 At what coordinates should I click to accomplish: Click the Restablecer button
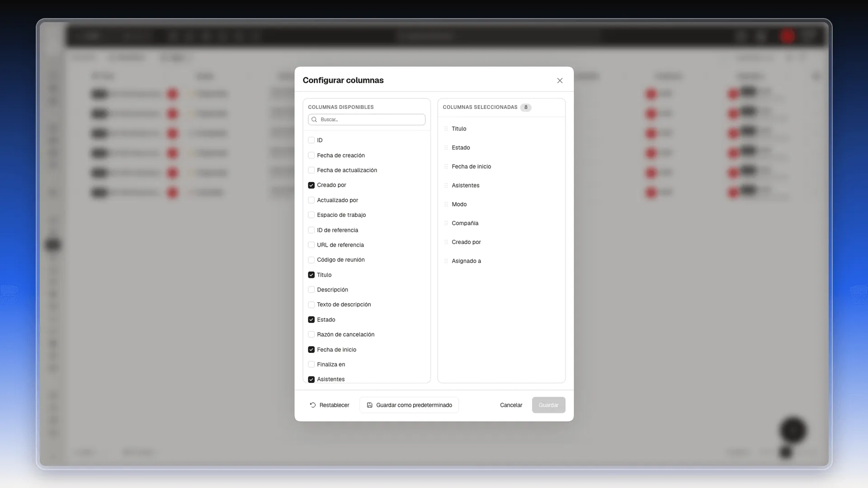click(330, 405)
